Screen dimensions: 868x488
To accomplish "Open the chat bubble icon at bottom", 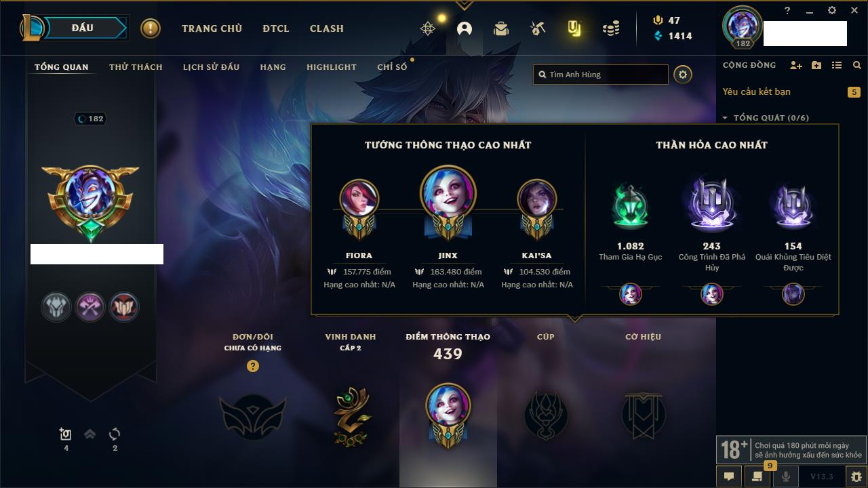I will coord(729,476).
